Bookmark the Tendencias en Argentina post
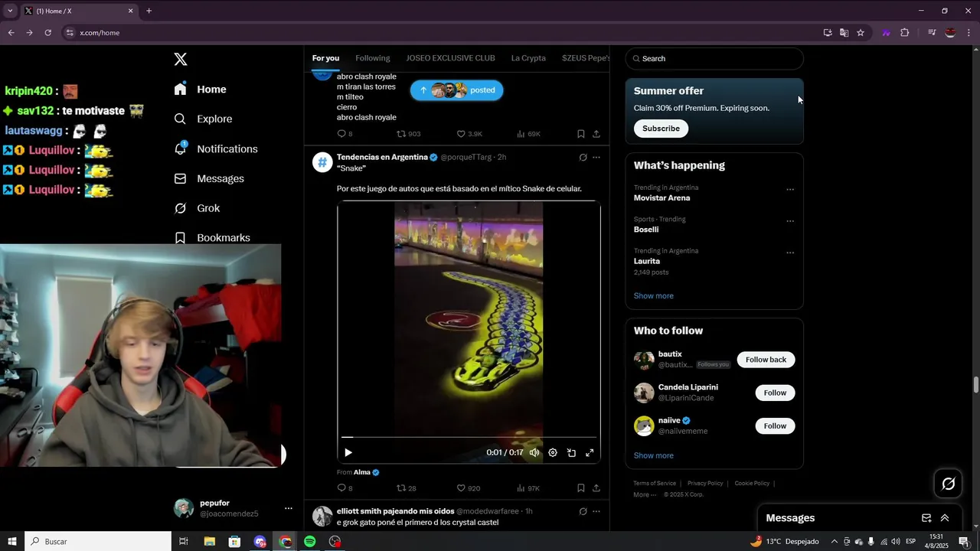Viewport: 980px width, 551px height. pyautogui.click(x=580, y=488)
